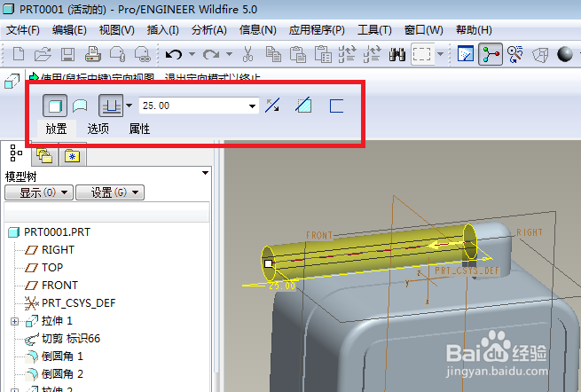The image size is (581, 392).
Task: Switch to the model tree navigator tab
Action: [16, 153]
